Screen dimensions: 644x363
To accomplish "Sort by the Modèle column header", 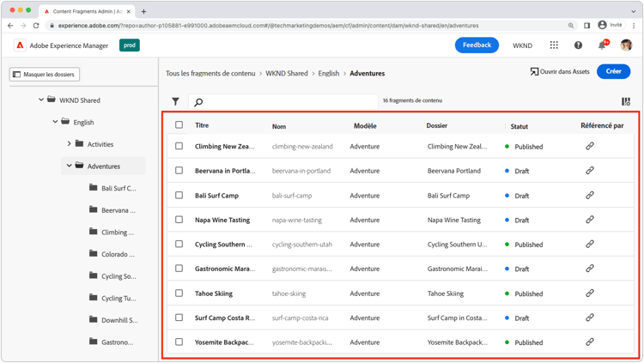I will (x=365, y=126).
